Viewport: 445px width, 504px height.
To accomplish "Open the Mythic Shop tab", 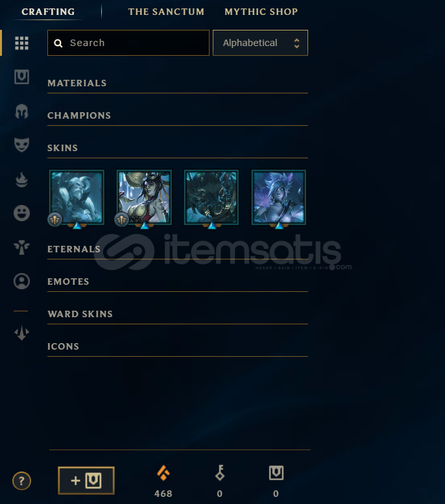I will click(261, 12).
